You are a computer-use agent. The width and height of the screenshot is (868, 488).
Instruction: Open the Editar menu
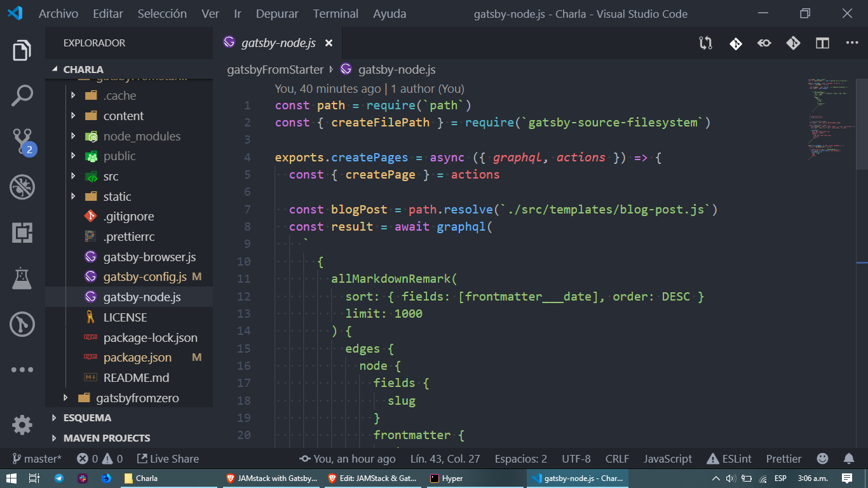coord(108,13)
